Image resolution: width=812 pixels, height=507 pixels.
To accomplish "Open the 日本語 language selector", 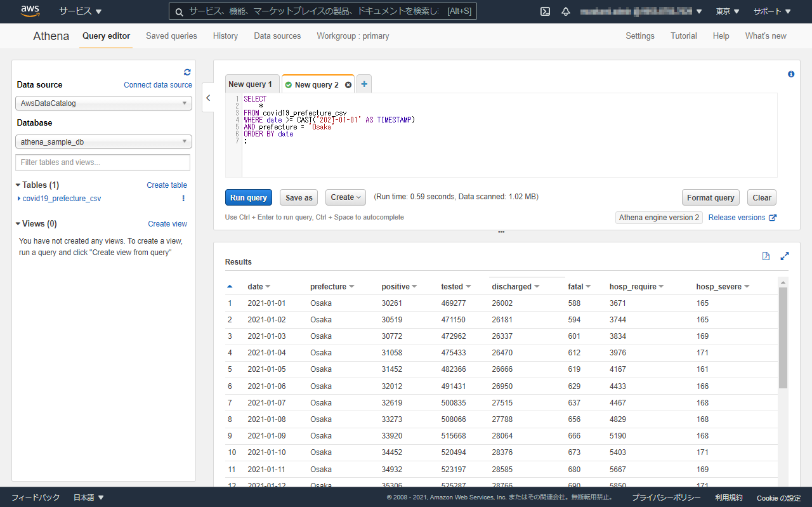I will point(89,497).
